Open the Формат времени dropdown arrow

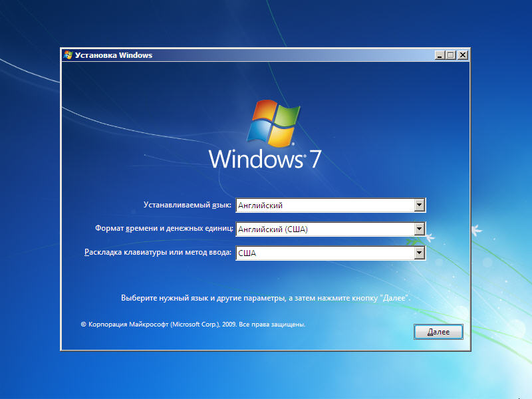[419, 229]
